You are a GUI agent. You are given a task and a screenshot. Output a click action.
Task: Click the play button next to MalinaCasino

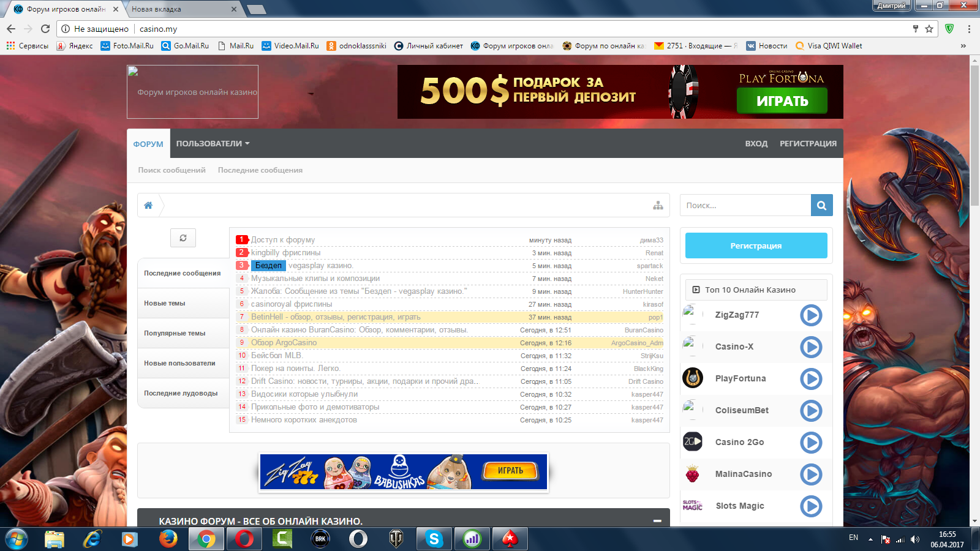[x=811, y=474]
